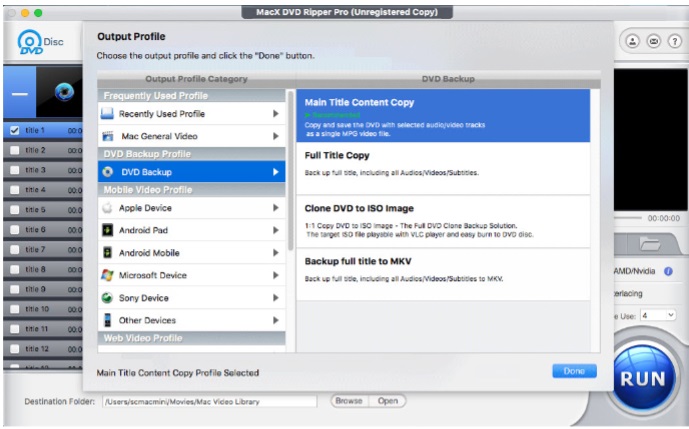Open the help question mark icon
Image resolution: width=689 pixels, height=429 pixels.
674,41
